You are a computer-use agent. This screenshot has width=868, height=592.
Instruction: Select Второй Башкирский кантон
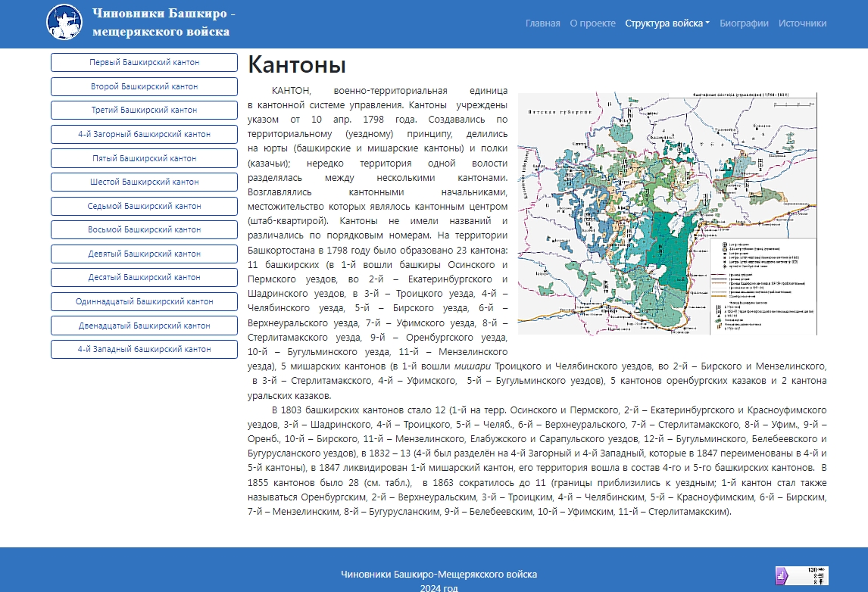coord(144,86)
